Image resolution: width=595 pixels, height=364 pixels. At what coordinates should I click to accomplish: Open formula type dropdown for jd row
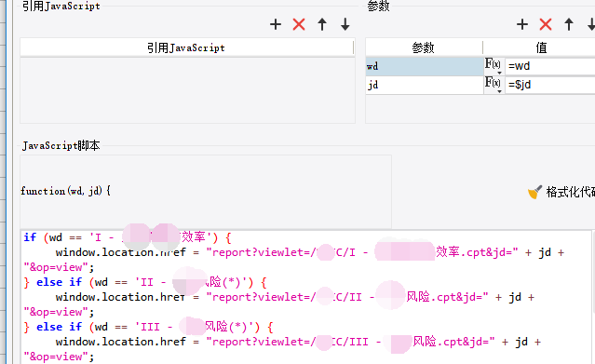(x=494, y=85)
